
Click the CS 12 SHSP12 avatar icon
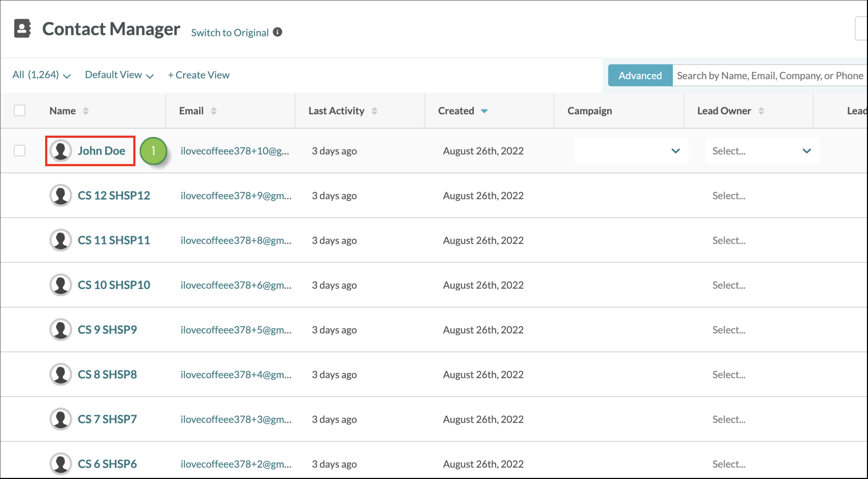61,196
